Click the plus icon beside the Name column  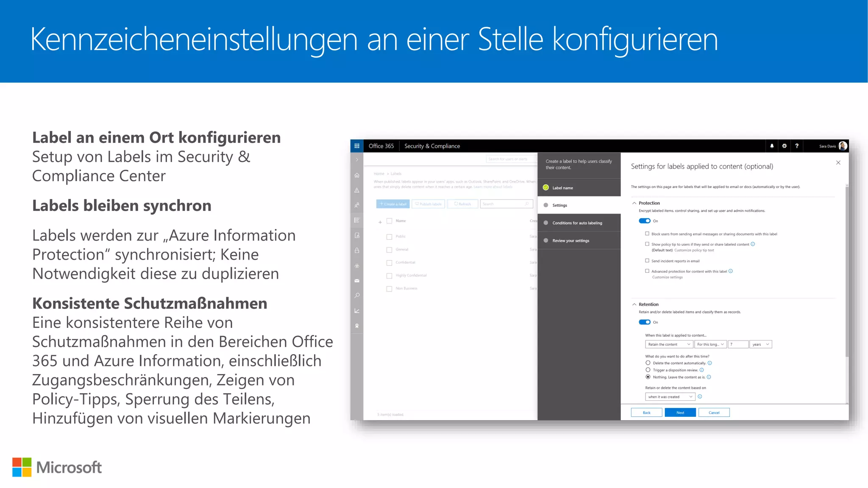pyautogui.click(x=380, y=222)
